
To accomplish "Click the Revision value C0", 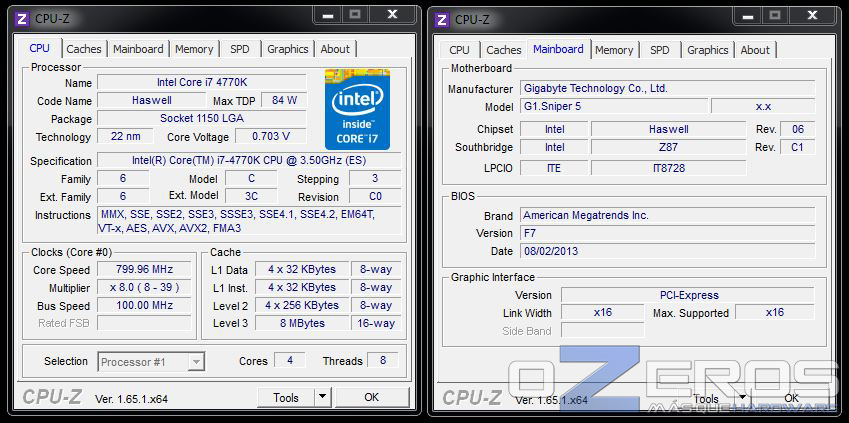I will [x=375, y=196].
